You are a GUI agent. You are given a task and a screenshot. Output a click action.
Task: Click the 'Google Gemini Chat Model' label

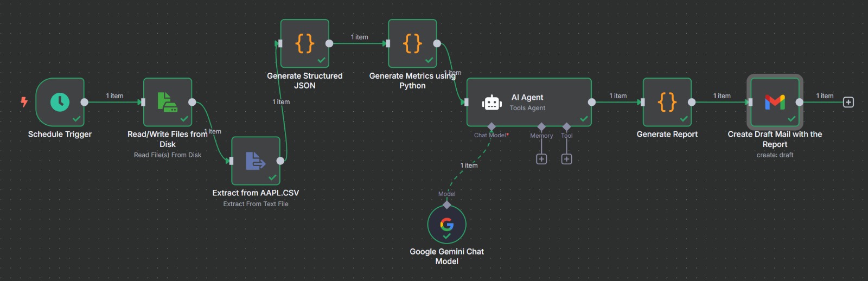tap(446, 256)
